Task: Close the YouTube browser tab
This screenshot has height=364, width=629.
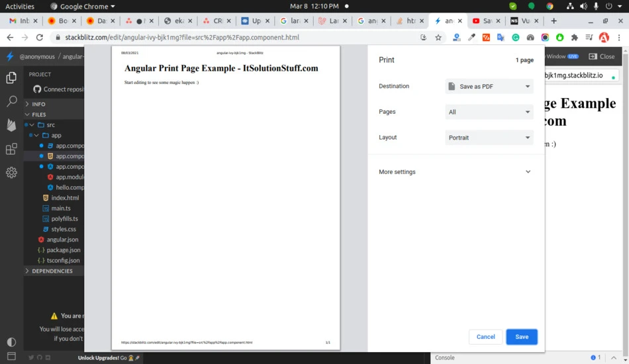Action: 498,21
